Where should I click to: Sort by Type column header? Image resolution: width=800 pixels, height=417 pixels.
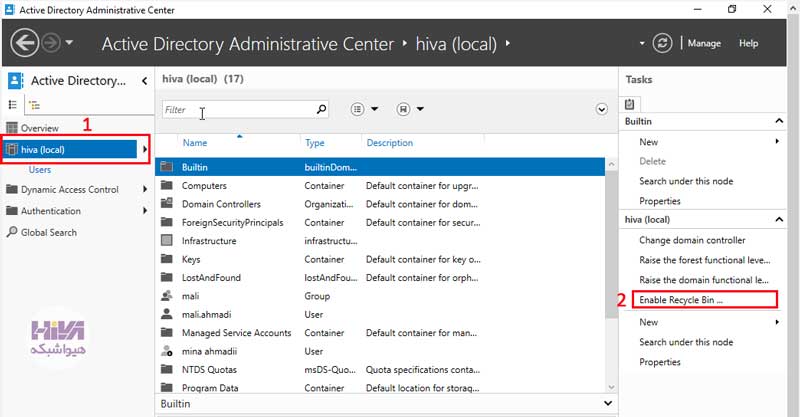(x=315, y=143)
